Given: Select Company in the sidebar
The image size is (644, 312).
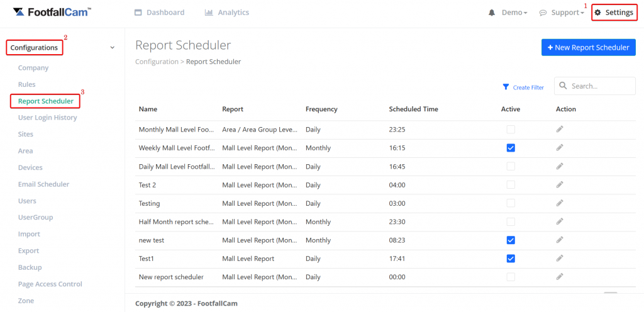Looking at the screenshot, I should pyautogui.click(x=33, y=68).
